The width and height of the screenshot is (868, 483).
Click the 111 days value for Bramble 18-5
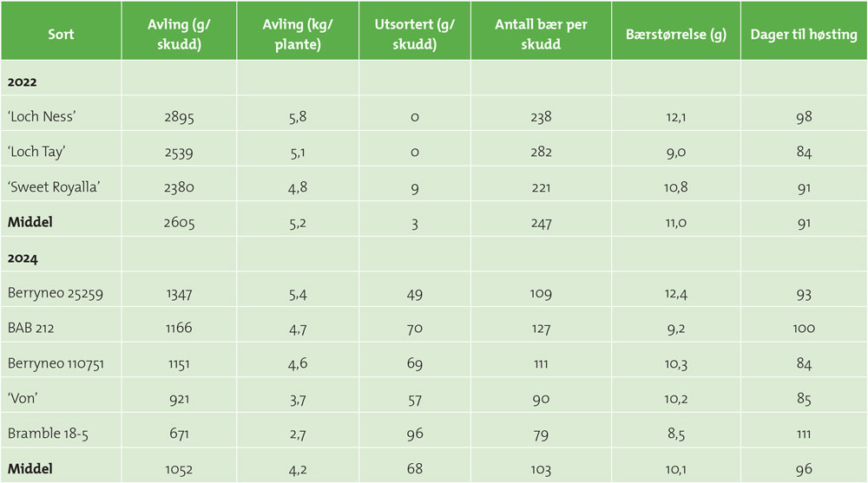pos(804,434)
